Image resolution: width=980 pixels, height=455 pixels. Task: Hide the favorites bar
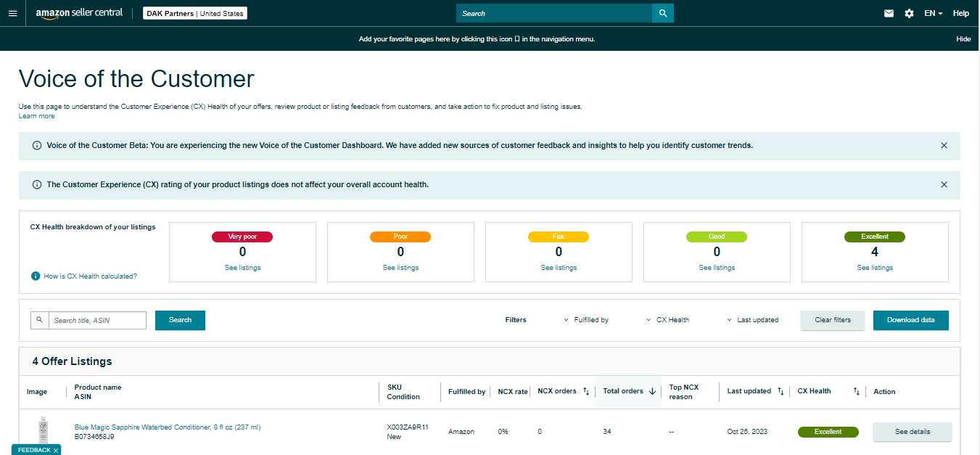pos(963,39)
